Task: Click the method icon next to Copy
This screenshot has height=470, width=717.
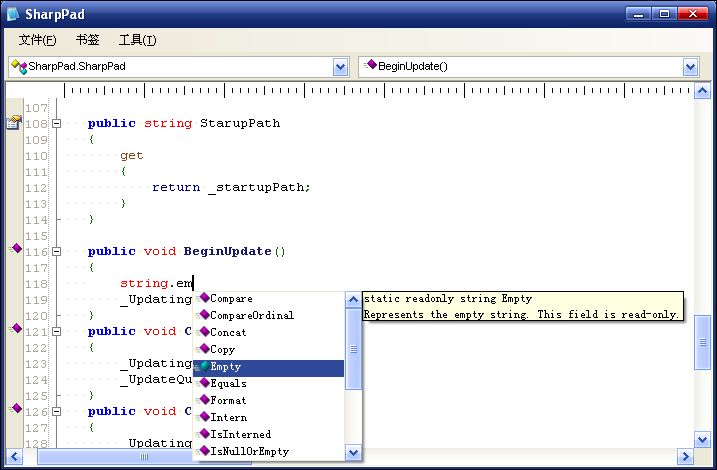Action: pos(203,349)
